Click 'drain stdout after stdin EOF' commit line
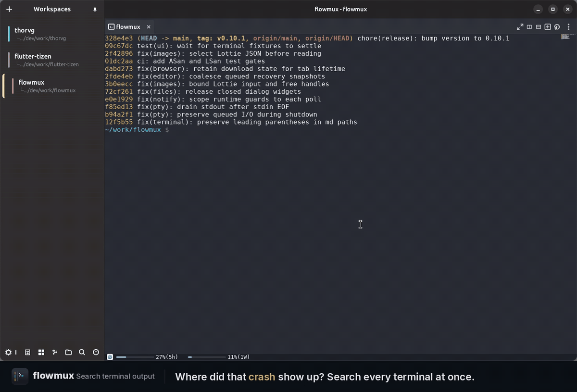 pyautogui.click(x=233, y=107)
